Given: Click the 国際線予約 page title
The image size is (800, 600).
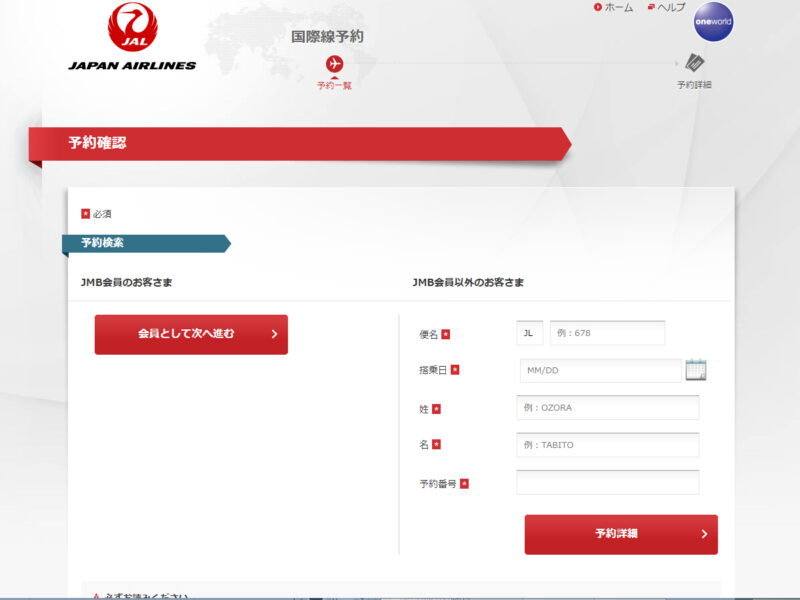Looking at the screenshot, I should click(x=327, y=37).
